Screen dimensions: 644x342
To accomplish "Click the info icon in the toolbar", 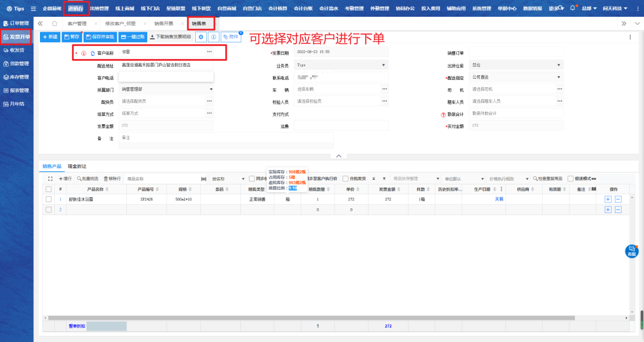I will tap(214, 37).
